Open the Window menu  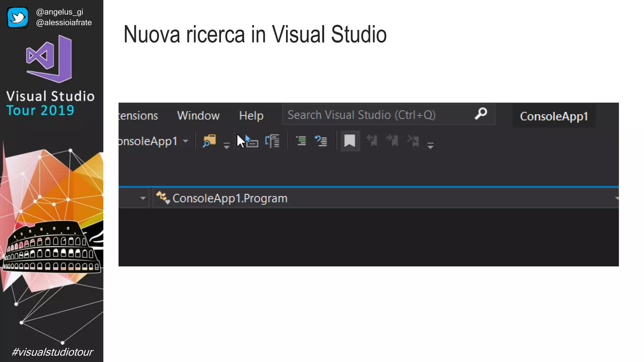pos(198,116)
